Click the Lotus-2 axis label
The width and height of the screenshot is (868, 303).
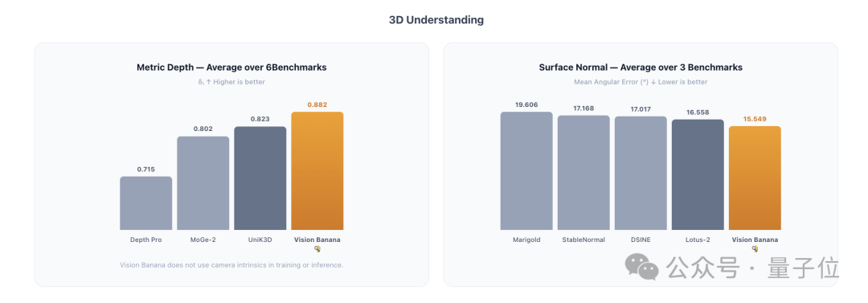(x=698, y=240)
